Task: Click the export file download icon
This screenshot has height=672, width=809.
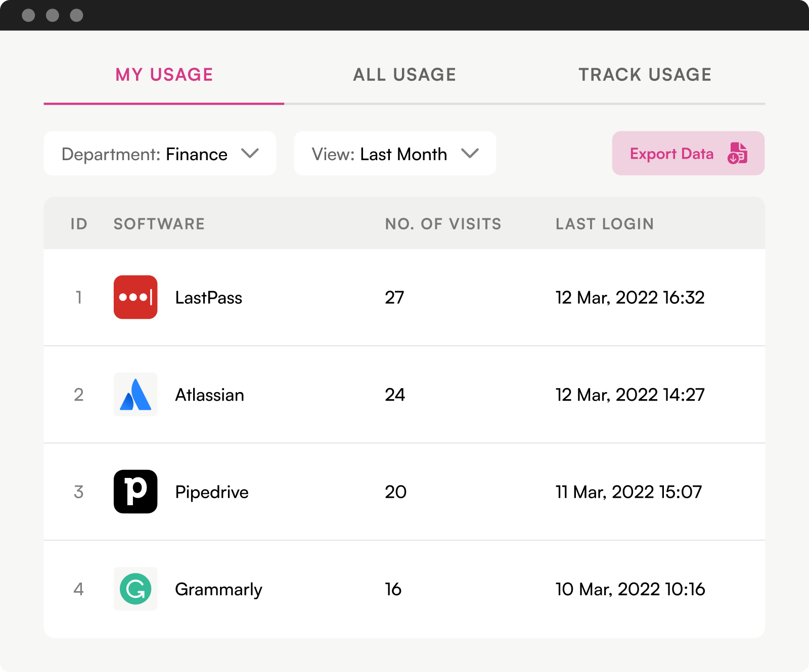Action: coord(737,153)
